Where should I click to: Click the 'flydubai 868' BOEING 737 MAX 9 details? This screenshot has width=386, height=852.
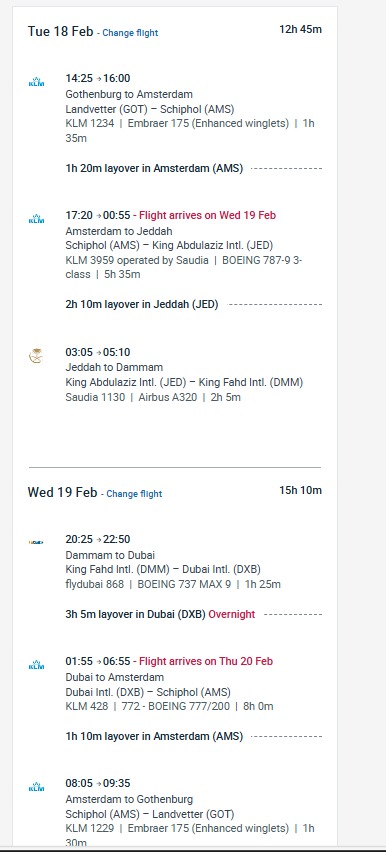(x=173, y=585)
